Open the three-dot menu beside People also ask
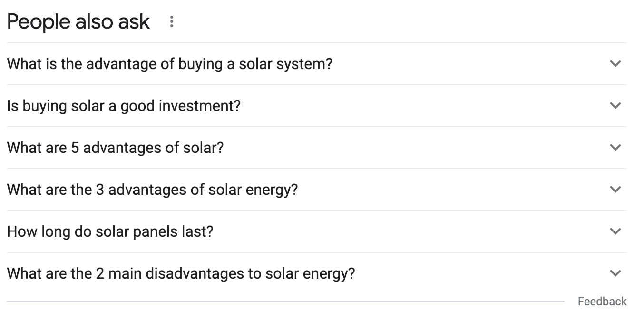Viewport: 644px width, 322px height. [172, 22]
